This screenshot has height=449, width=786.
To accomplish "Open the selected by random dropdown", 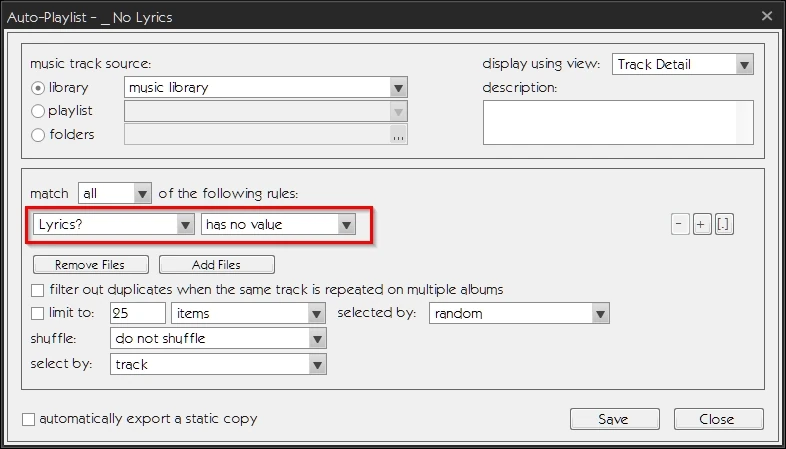I will pyautogui.click(x=600, y=314).
